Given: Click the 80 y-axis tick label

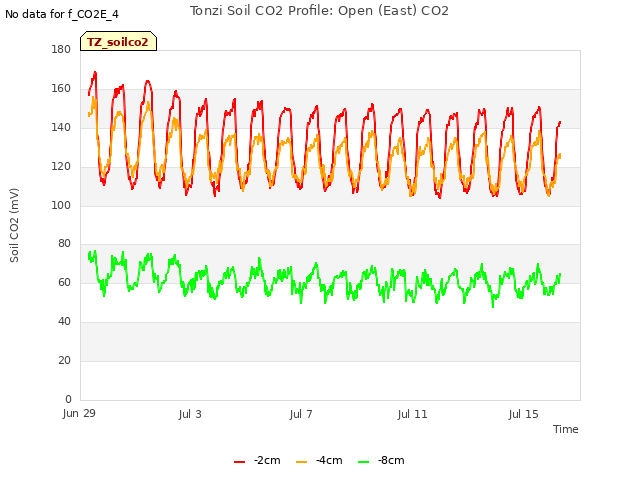Looking at the screenshot, I should point(64,243).
